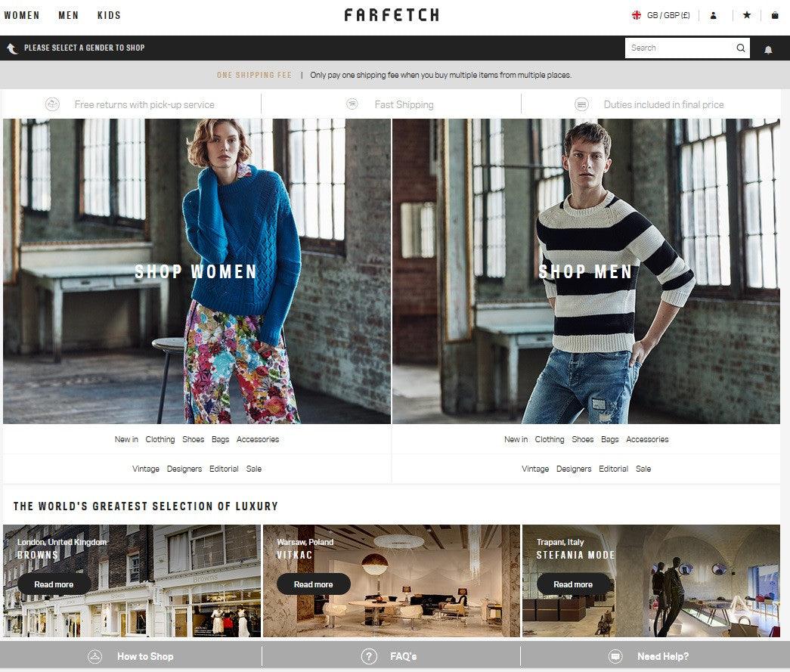Click Read more for Stefania Mode

click(573, 584)
